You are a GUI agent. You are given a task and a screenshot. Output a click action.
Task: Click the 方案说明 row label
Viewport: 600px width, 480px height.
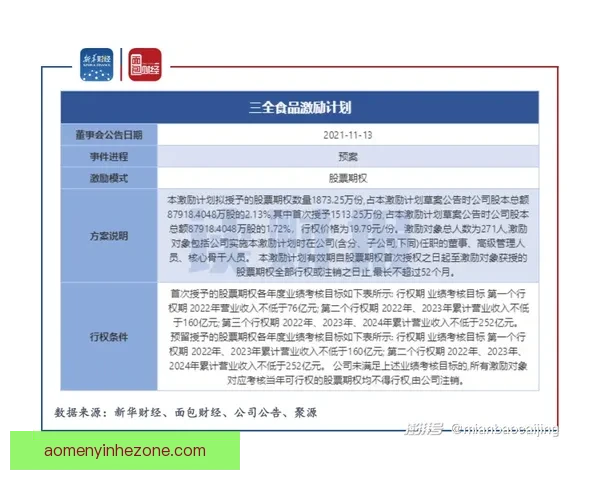(x=109, y=236)
